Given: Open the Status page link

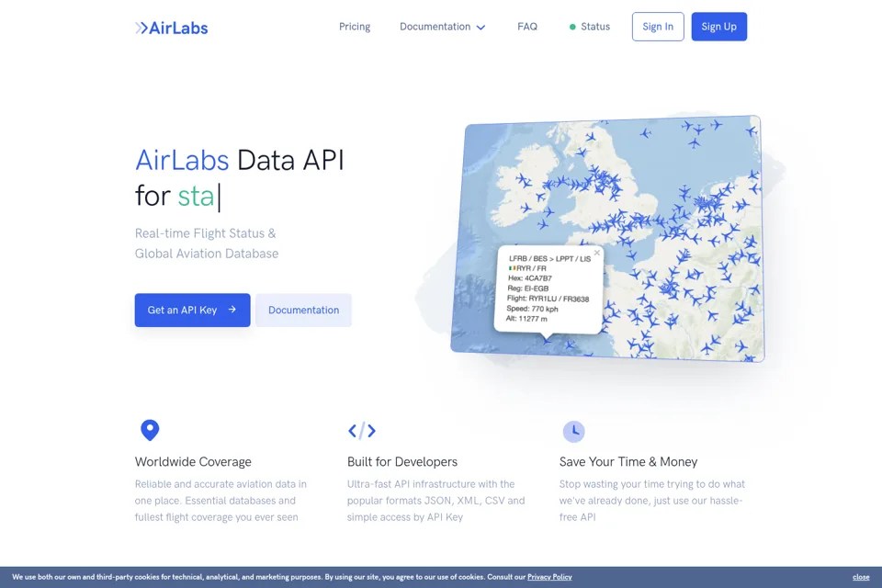Looking at the screenshot, I should 595,27.
